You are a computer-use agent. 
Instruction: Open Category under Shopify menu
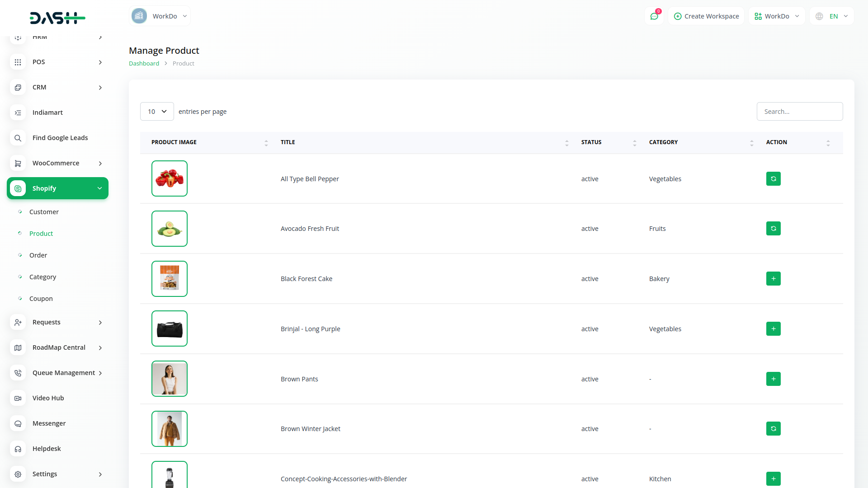pos(42,277)
